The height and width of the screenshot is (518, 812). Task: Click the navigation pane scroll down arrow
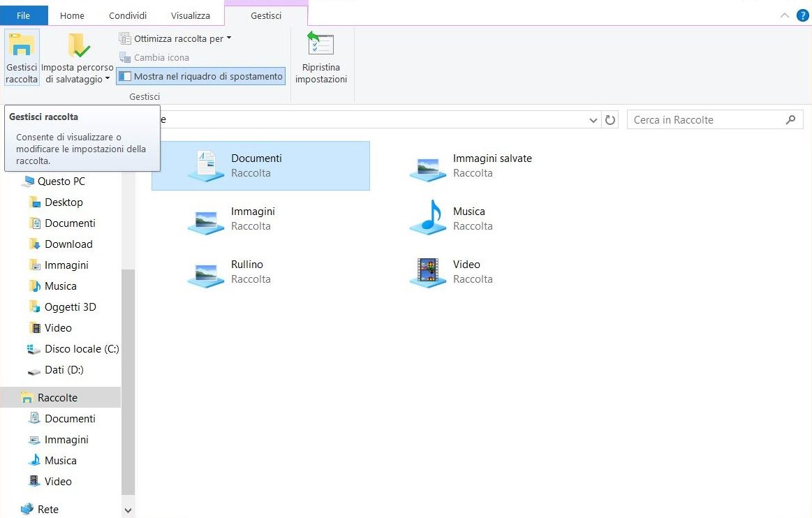point(128,511)
